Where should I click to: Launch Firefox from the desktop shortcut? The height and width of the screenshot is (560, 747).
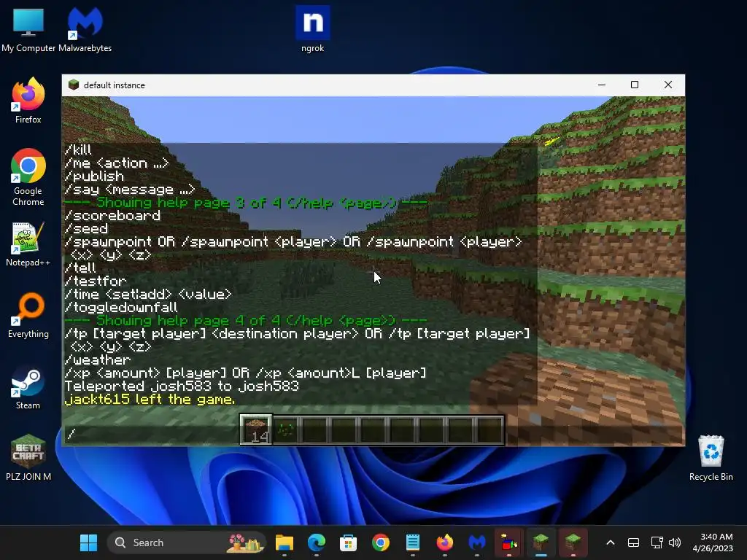28,101
